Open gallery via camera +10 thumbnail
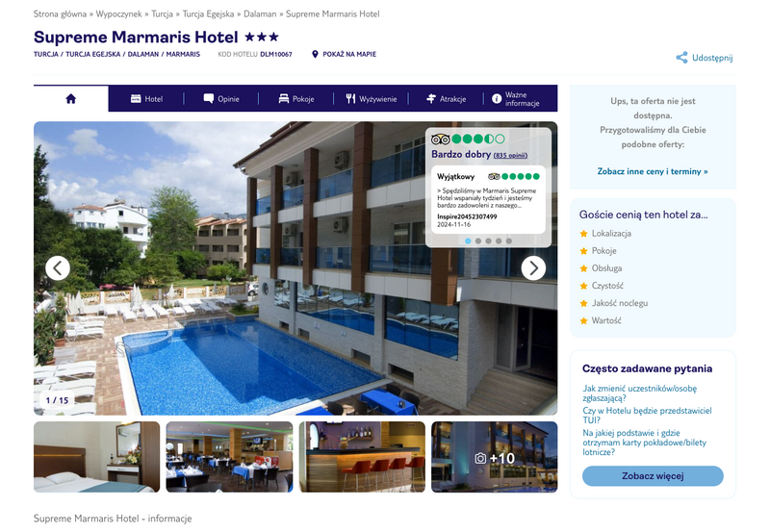770x532 pixels. coord(495,457)
